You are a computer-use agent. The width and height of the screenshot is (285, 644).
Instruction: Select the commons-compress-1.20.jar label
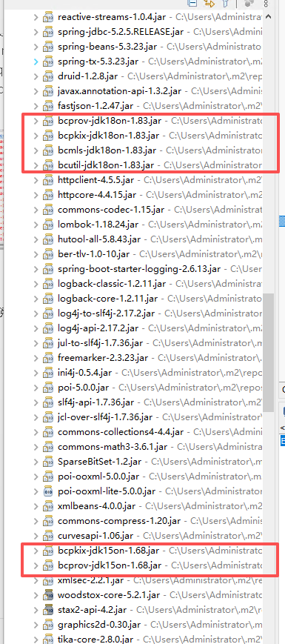[119, 521]
